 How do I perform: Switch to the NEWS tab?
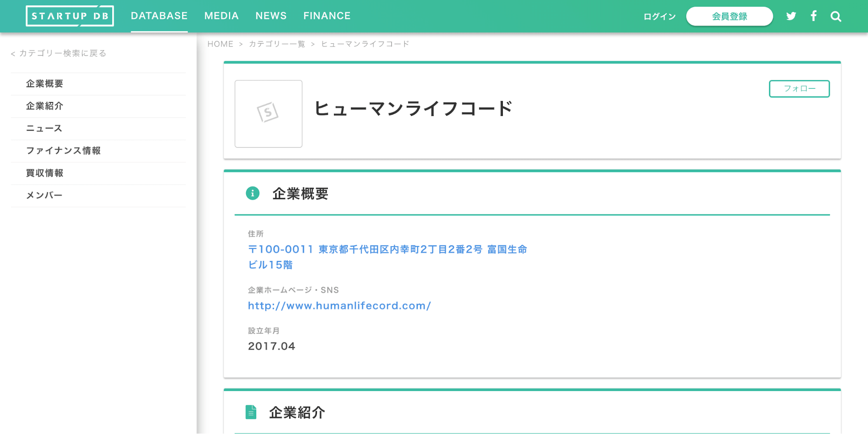(271, 16)
